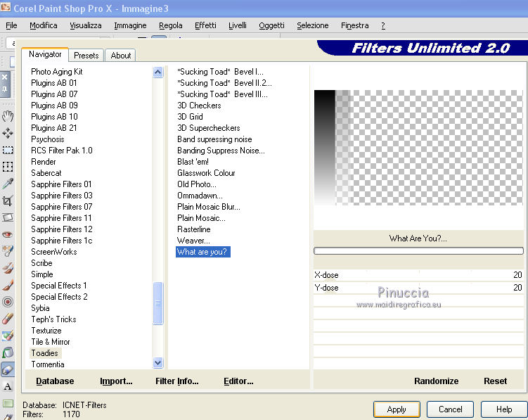Screen dimensions: 528x420
Task: Open the ? help menu
Action: [x=383, y=25]
